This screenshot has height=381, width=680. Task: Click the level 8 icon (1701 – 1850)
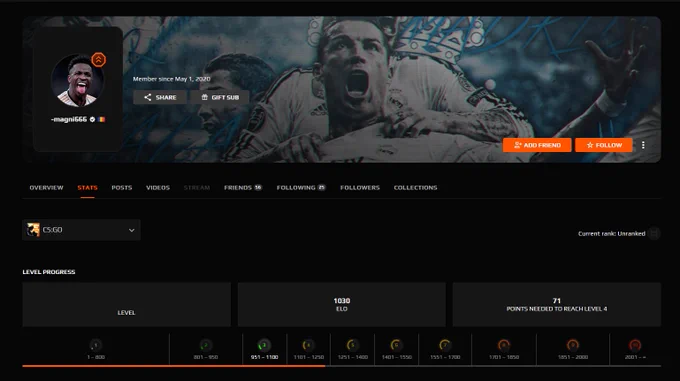[503, 345]
